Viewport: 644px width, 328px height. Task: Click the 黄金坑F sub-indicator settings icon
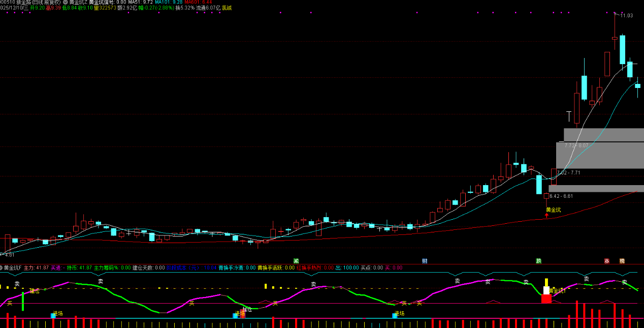tap(2, 267)
